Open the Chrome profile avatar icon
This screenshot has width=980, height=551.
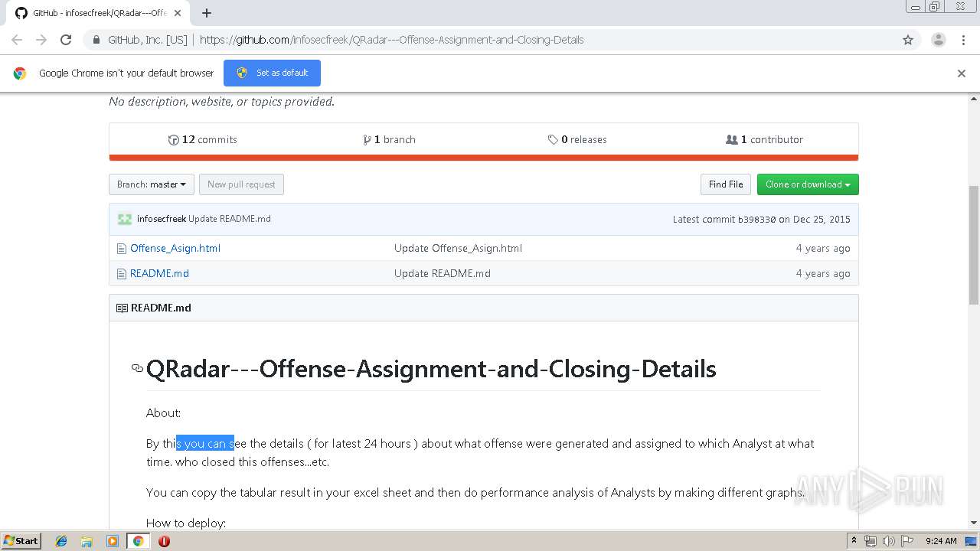click(939, 40)
